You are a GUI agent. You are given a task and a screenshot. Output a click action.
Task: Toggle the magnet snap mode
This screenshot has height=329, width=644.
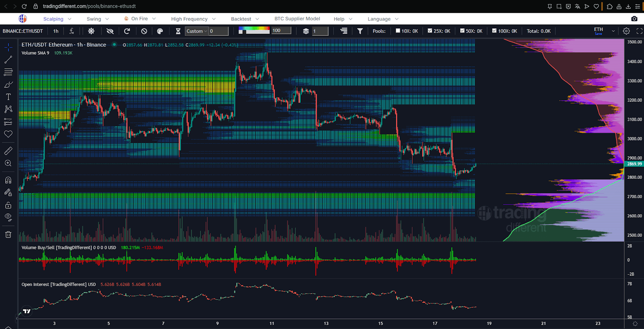pos(8,180)
